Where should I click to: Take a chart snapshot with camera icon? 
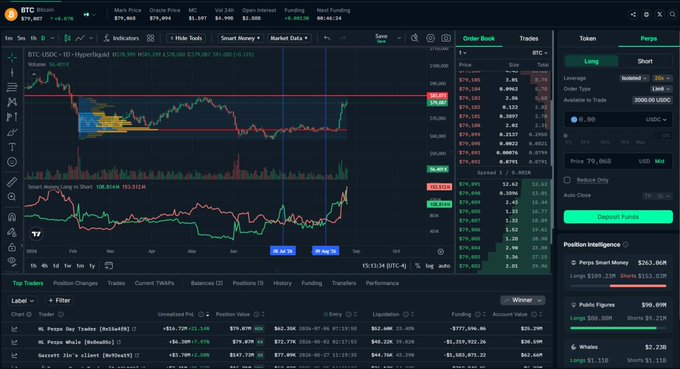point(446,38)
